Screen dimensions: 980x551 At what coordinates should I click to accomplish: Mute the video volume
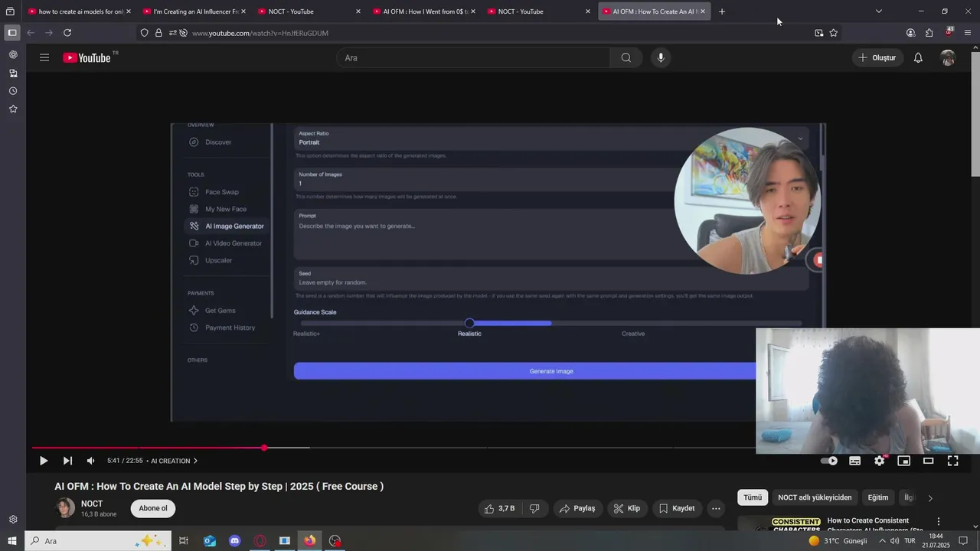90,461
